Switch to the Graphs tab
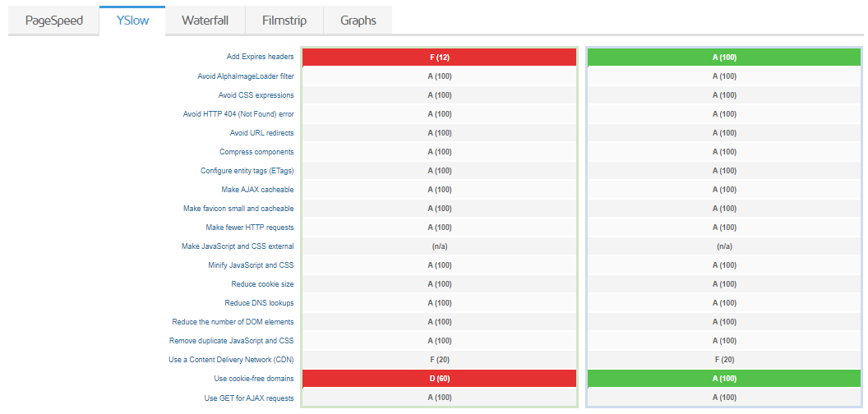The width and height of the screenshot is (868, 414). point(358,21)
